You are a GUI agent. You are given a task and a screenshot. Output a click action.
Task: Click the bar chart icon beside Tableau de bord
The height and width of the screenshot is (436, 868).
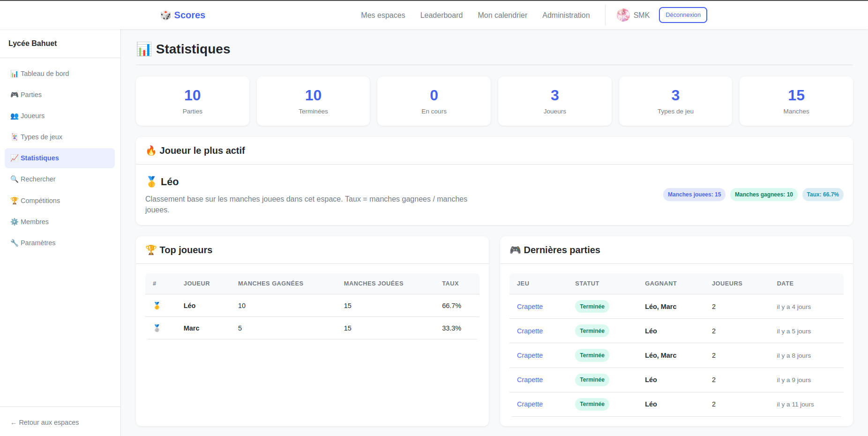pyautogui.click(x=15, y=74)
